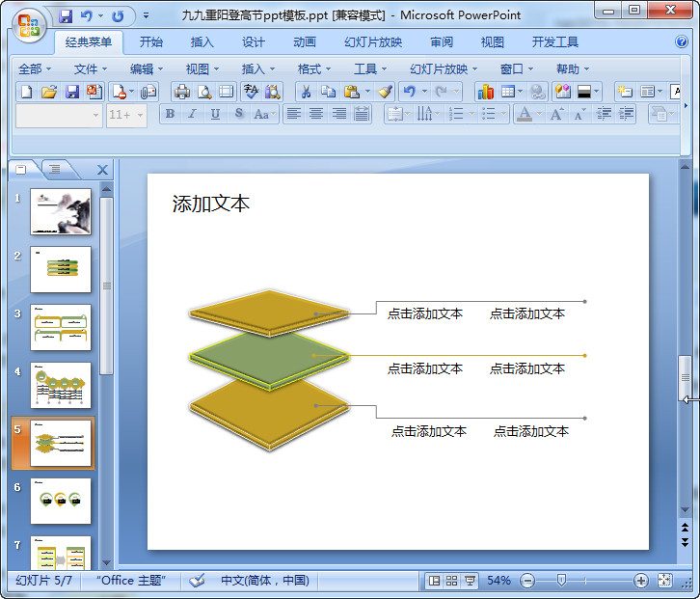700x599 pixels.
Task: Open the font size dropdown
Action: pyautogui.click(x=140, y=115)
